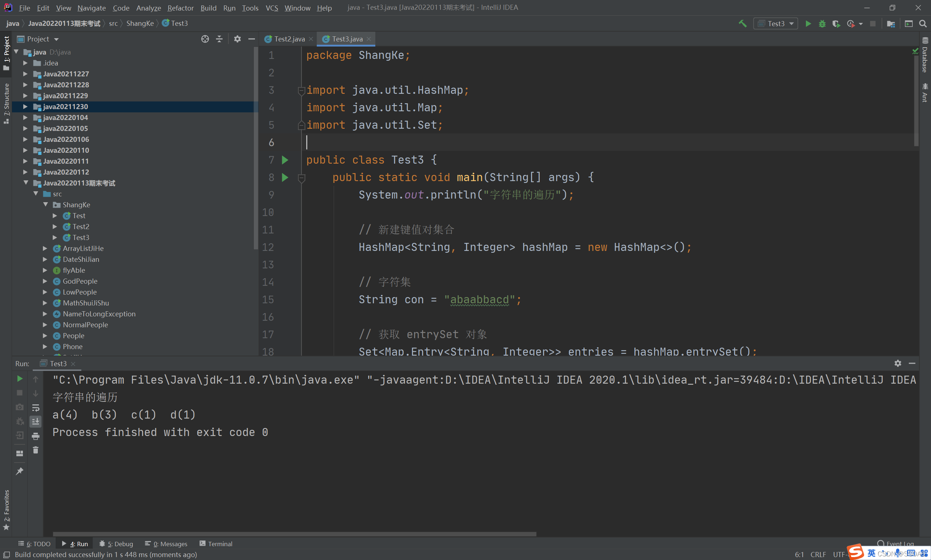Open the Refactor menu
The image size is (931, 560).
pyautogui.click(x=180, y=8)
